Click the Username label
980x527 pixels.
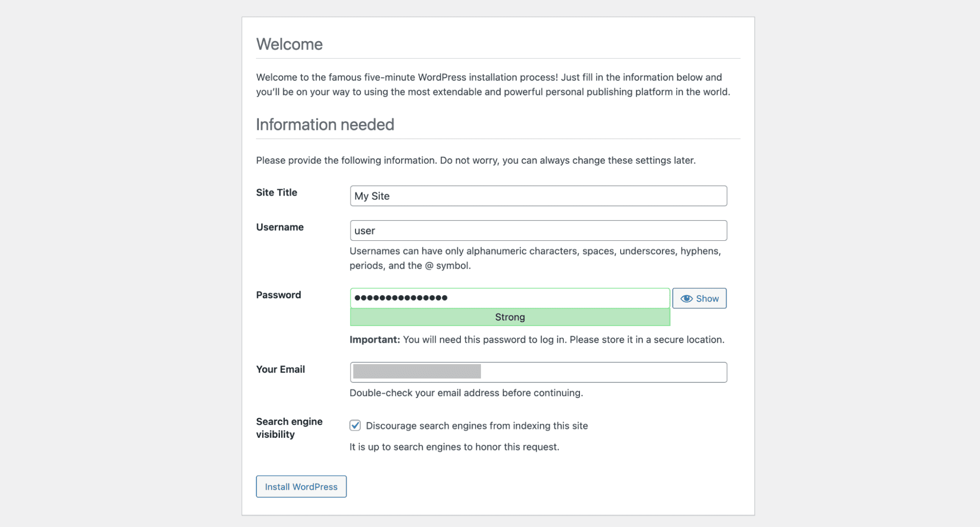pyautogui.click(x=279, y=227)
